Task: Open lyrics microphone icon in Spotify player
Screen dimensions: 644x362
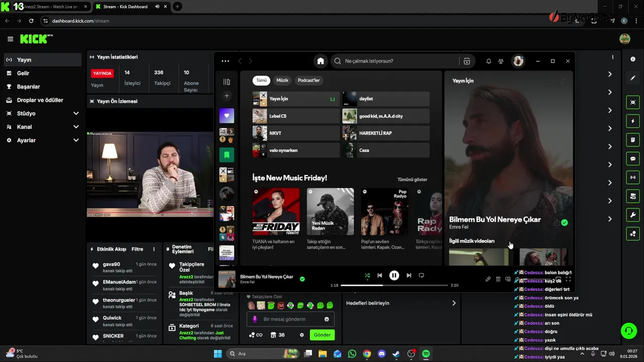Action: point(488,279)
